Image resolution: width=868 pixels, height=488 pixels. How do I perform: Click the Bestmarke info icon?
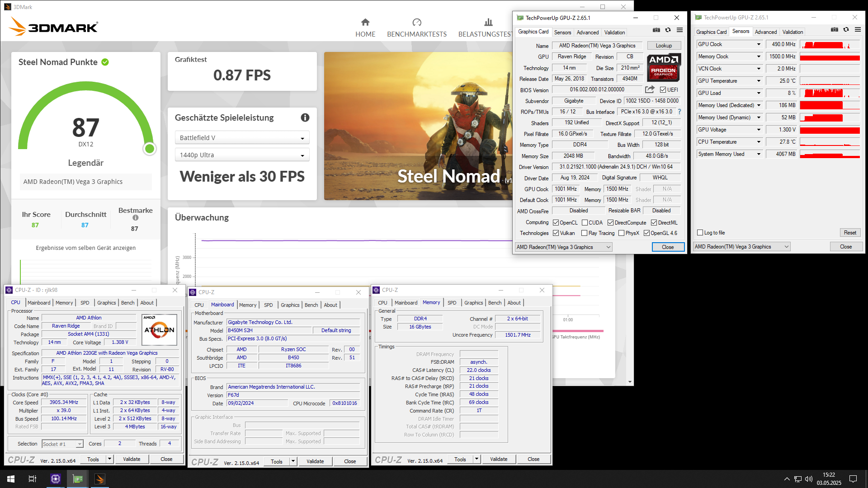coord(135,218)
